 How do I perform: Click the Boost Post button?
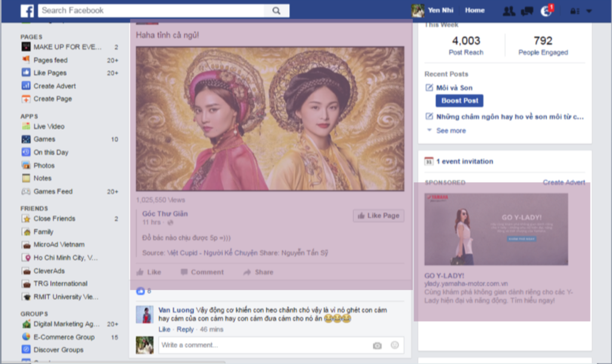[x=460, y=100]
